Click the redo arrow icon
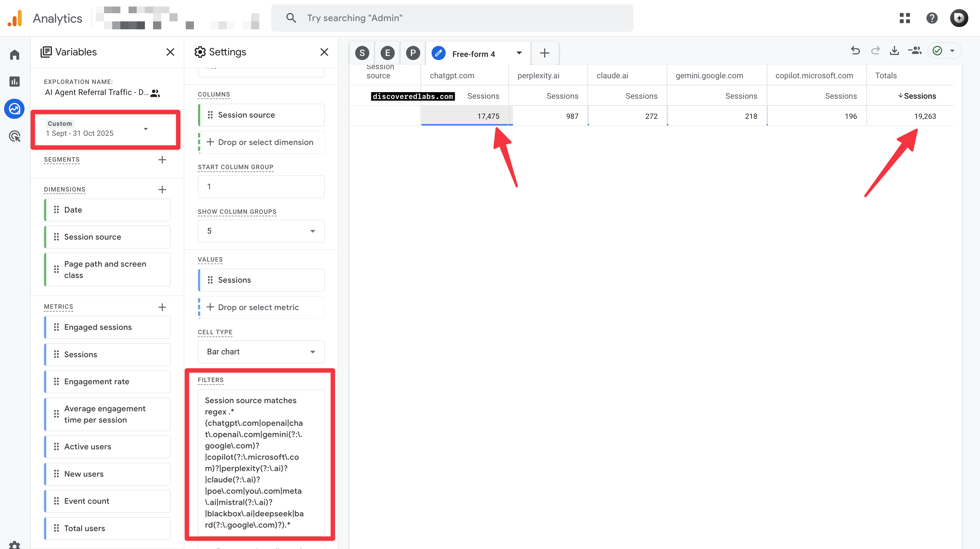980x549 pixels. tap(875, 51)
